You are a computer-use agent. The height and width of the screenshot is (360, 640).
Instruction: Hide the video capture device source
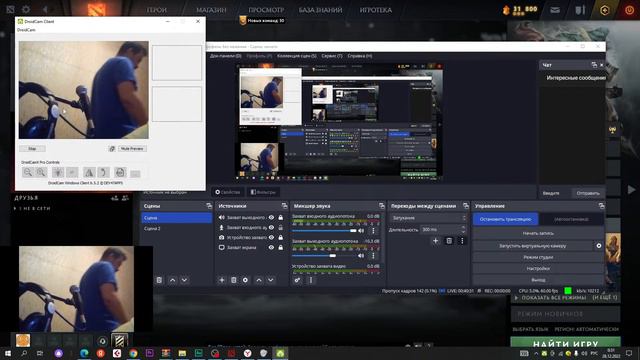click(x=271, y=237)
